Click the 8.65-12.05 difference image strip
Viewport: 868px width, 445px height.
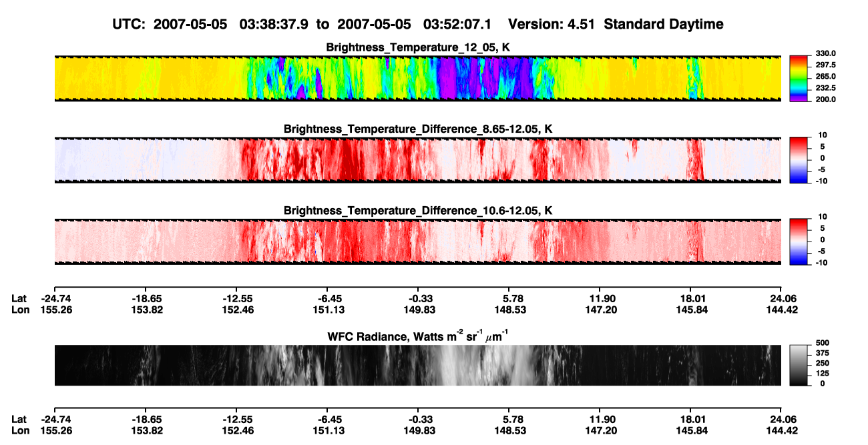tap(417, 160)
